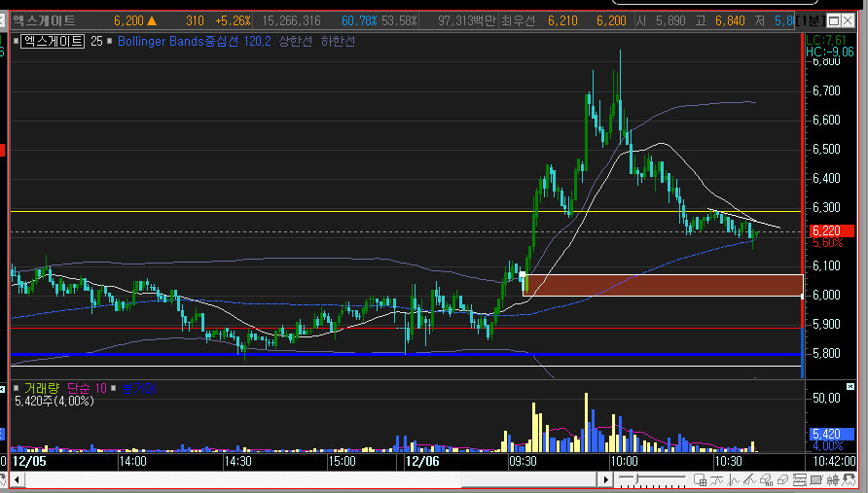Toggle the Bollinger Bands indicator marker
Image resolution: width=868 pixels, height=493 pixels.
tap(110, 41)
